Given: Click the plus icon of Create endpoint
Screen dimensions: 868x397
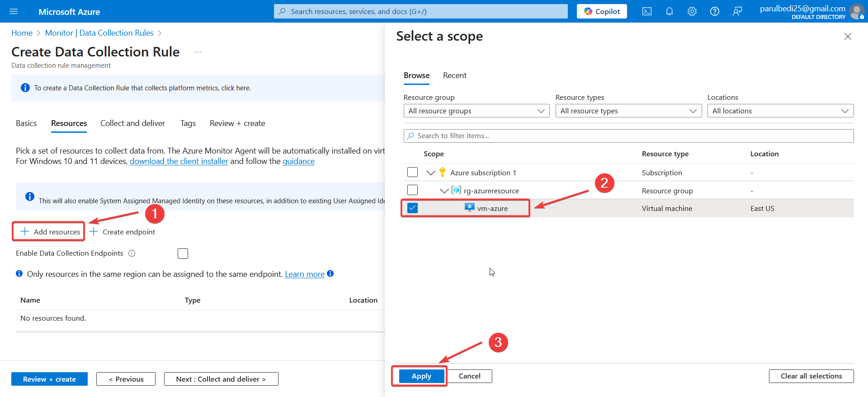Looking at the screenshot, I should point(94,232).
